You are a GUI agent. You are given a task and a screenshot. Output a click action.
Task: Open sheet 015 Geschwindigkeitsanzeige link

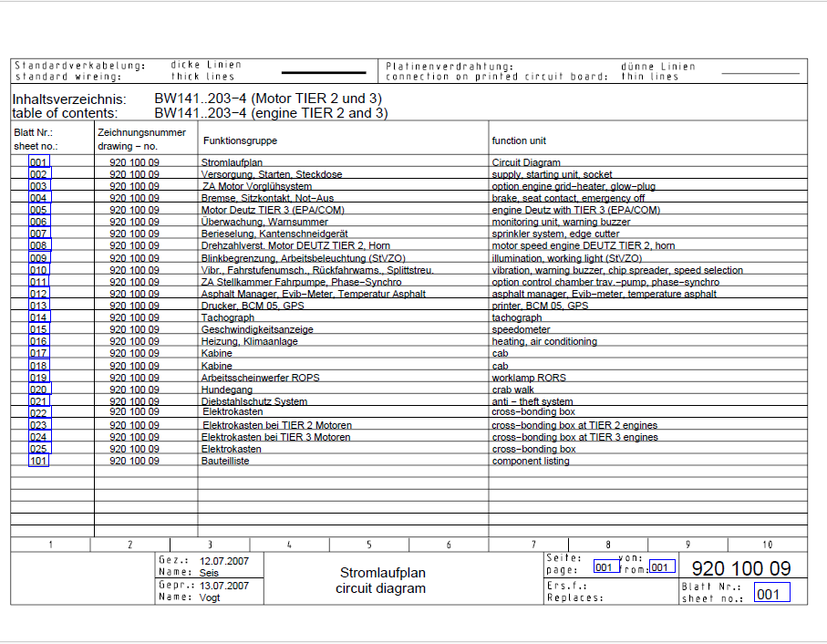click(39, 328)
